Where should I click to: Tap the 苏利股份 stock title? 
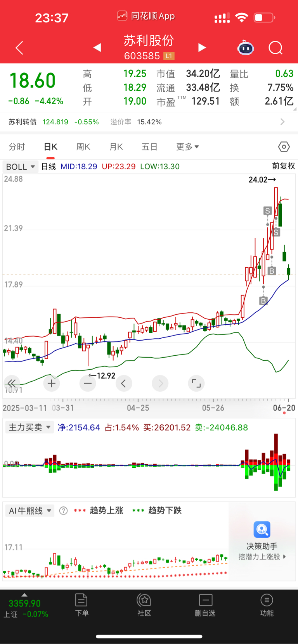149,41
